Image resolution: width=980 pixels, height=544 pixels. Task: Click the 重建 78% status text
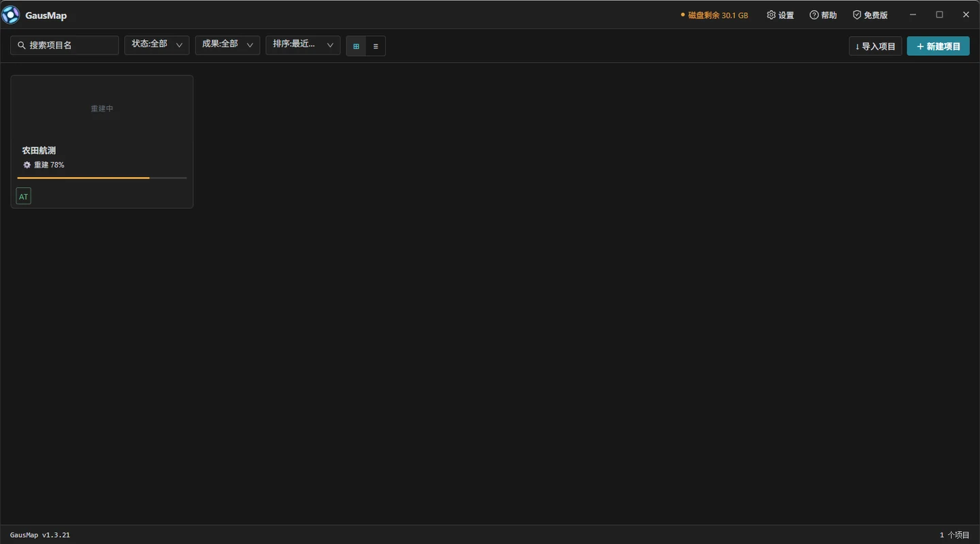(49, 165)
